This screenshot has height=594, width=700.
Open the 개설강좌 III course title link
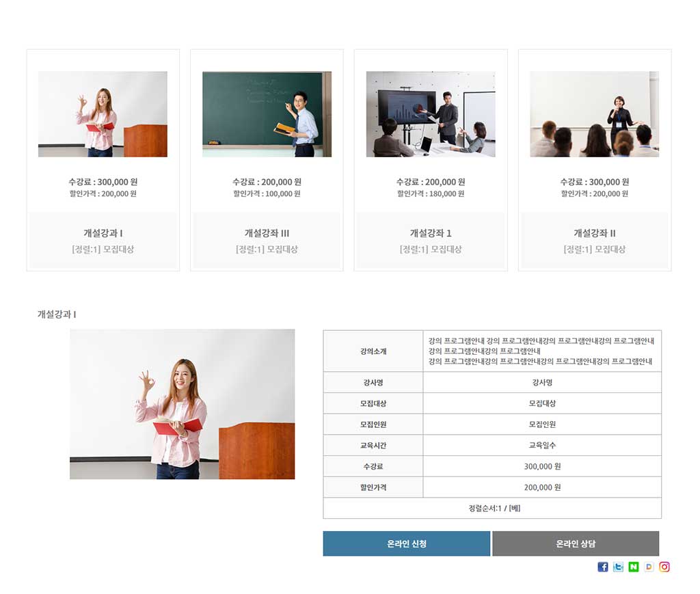click(x=267, y=233)
